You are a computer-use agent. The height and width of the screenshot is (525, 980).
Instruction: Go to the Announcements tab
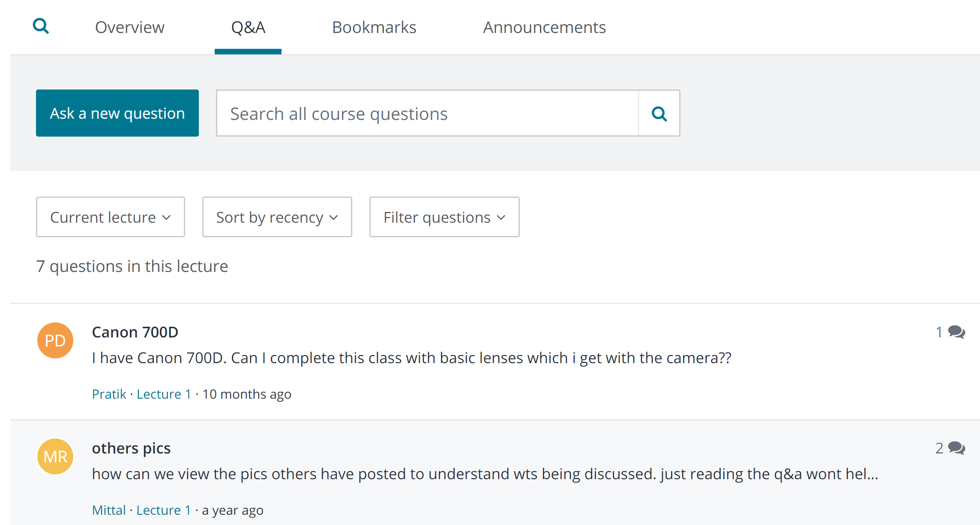(x=544, y=27)
